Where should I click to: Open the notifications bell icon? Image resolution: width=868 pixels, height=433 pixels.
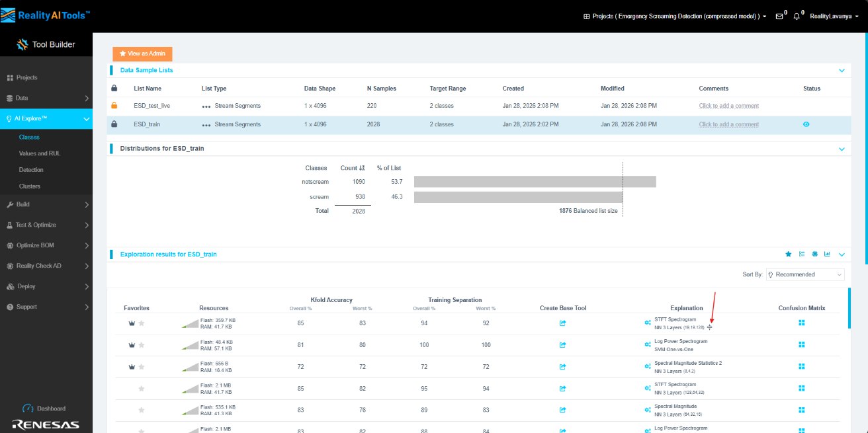798,16
